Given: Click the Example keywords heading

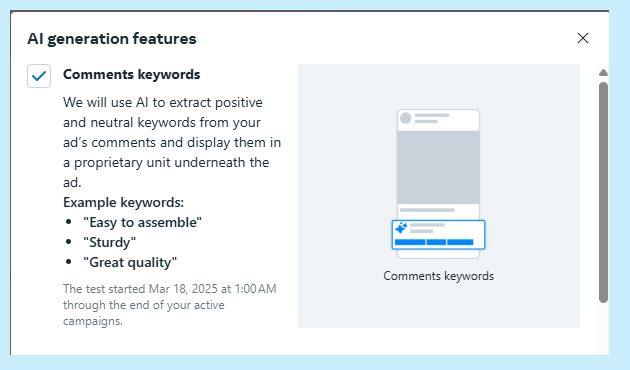Looking at the screenshot, I should pos(123,202).
